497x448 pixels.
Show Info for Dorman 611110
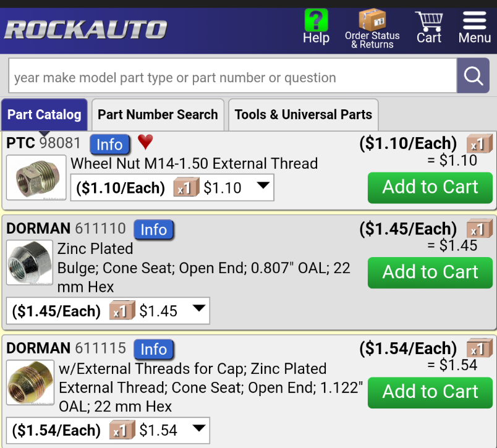pyautogui.click(x=154, y=229)
